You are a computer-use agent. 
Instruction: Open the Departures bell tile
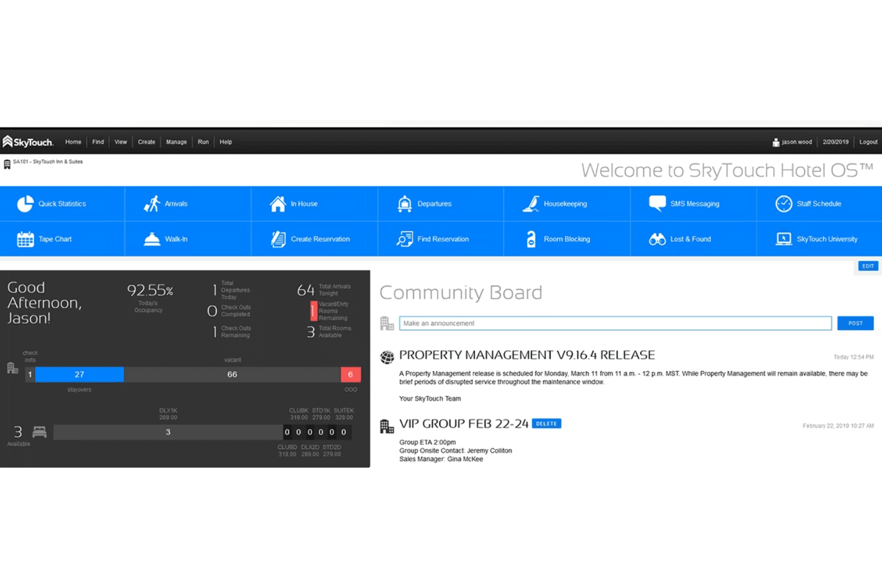click(440, 204)
